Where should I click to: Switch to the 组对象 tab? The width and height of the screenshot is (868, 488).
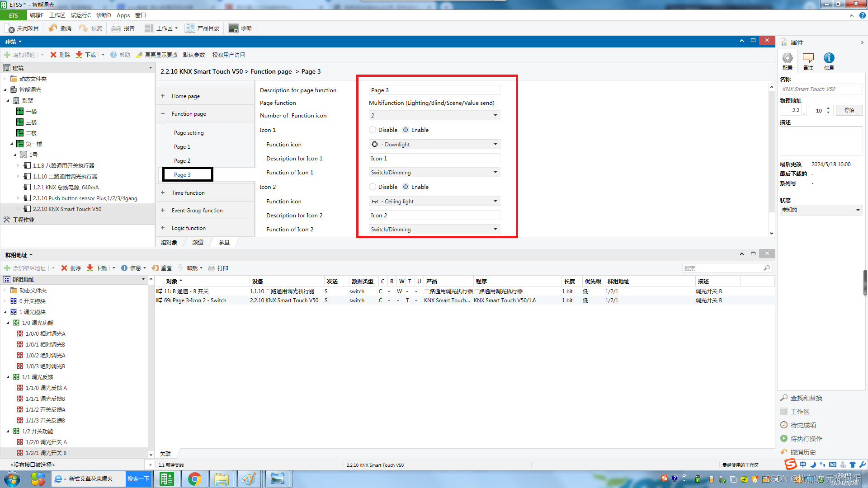coord(169,243)
